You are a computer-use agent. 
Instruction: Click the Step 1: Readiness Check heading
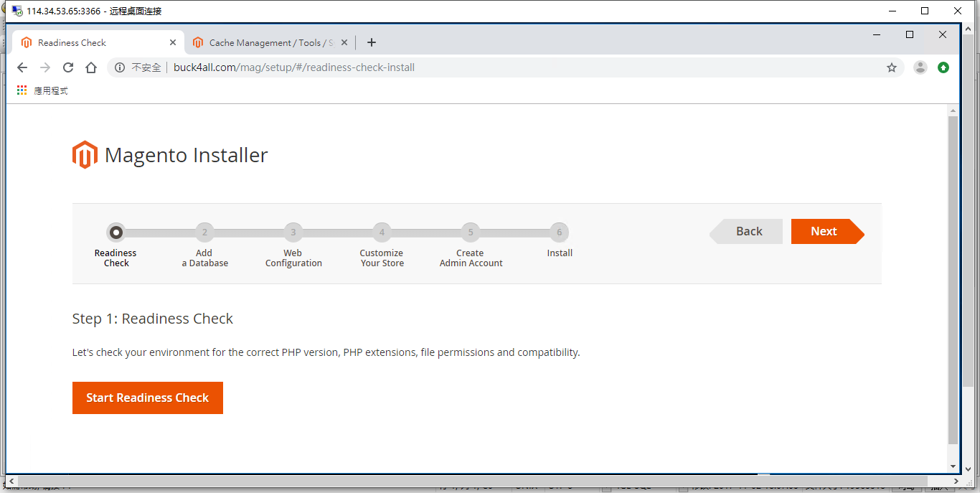pyautogui.click(x=153, y=319)
